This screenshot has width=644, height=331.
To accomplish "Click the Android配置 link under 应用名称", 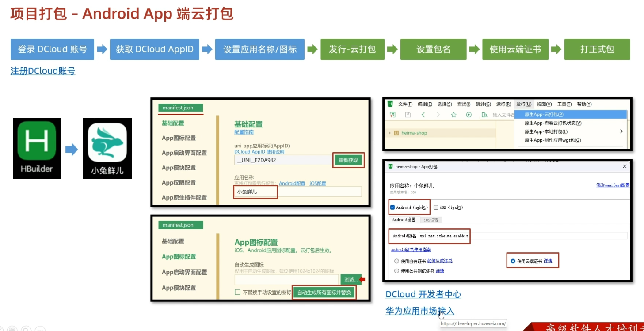I will coord(292,183).
